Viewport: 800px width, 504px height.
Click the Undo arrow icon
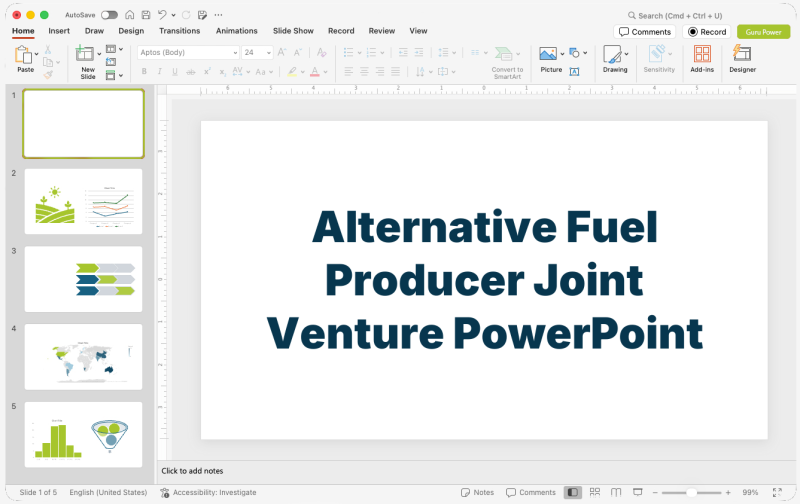click(162, 15)
